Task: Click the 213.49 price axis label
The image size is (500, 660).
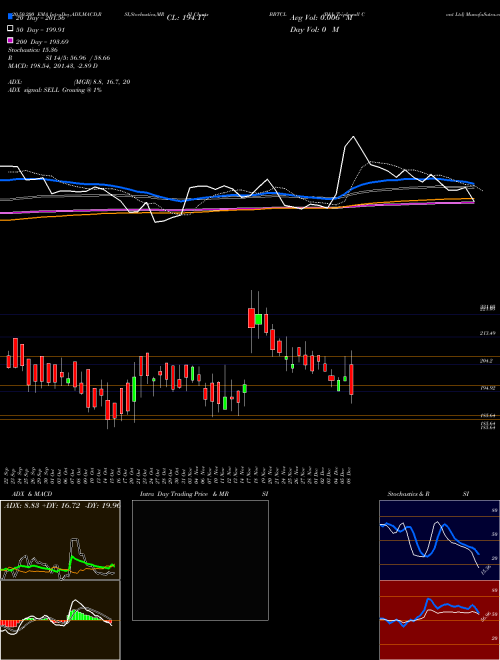Action: (487, 333)
